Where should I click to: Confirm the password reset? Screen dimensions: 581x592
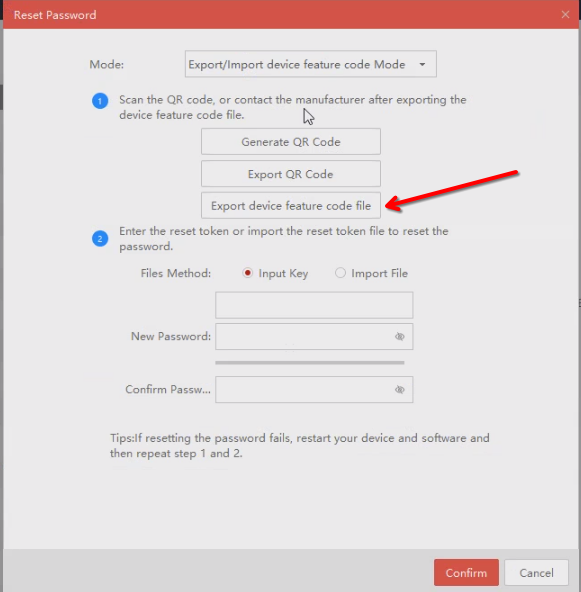(466, 573)
